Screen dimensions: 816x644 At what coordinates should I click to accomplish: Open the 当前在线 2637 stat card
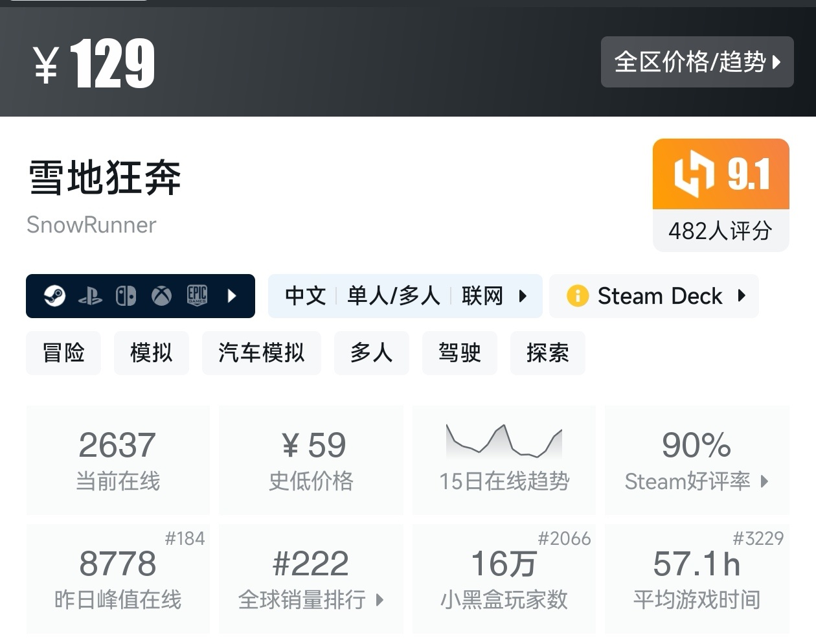(x=118, y=460)
